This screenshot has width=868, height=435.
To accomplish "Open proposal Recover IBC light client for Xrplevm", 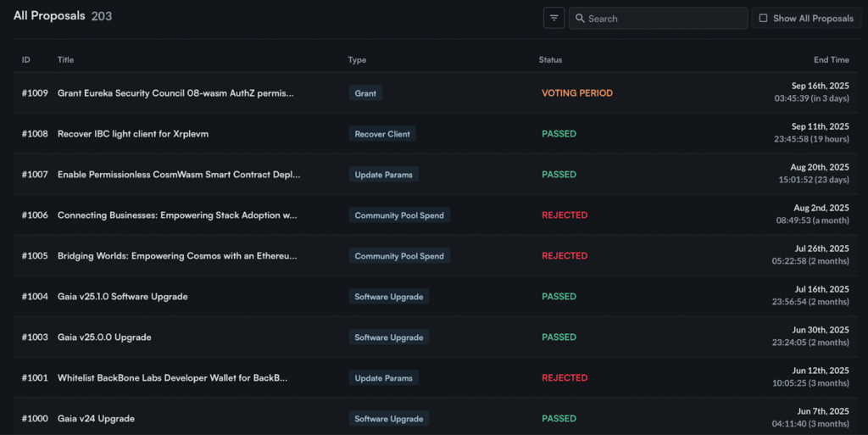I will coord(142,134).
